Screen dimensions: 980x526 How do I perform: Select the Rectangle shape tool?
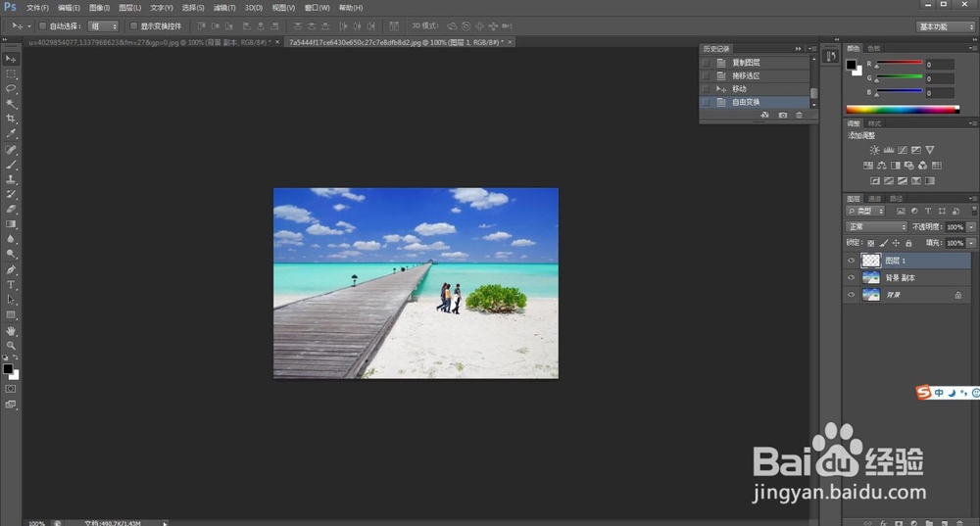[x=11, y=314]
